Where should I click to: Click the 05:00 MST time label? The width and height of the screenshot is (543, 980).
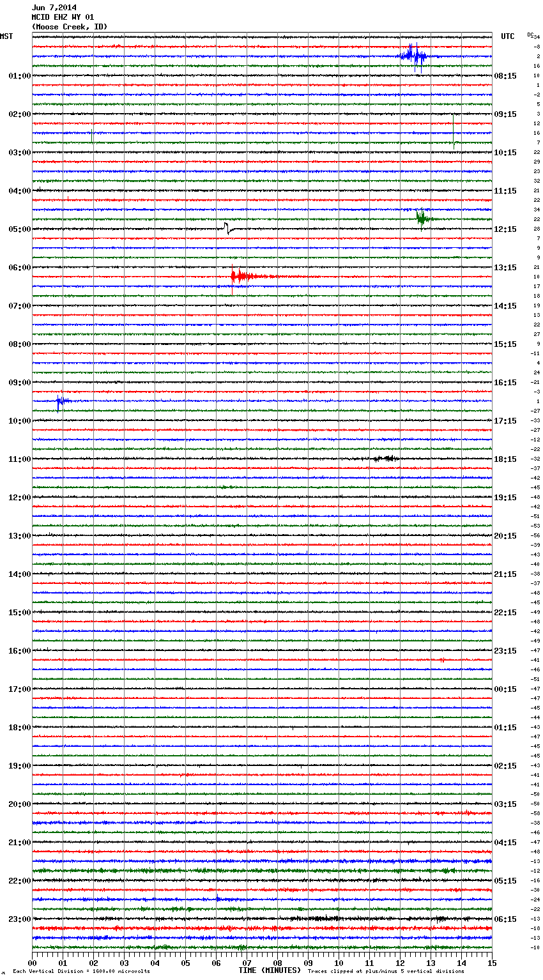(20, 229)
